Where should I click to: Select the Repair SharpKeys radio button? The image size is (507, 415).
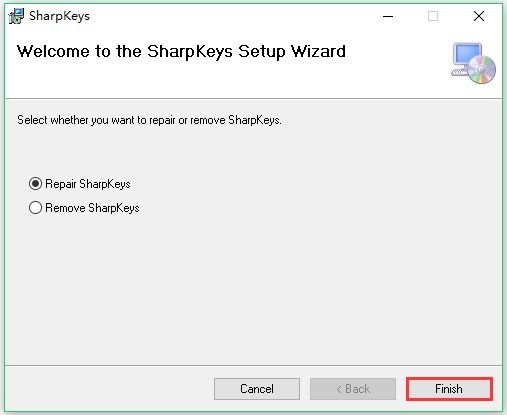35,184
